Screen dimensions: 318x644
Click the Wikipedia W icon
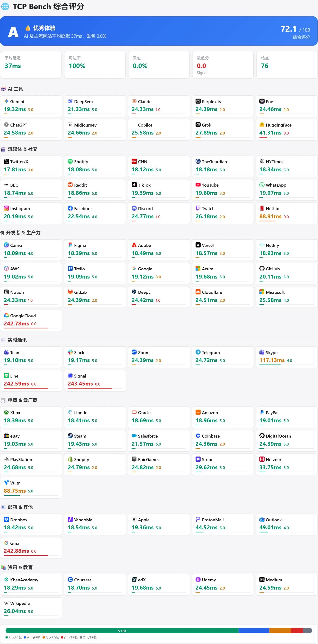(6, 603)
